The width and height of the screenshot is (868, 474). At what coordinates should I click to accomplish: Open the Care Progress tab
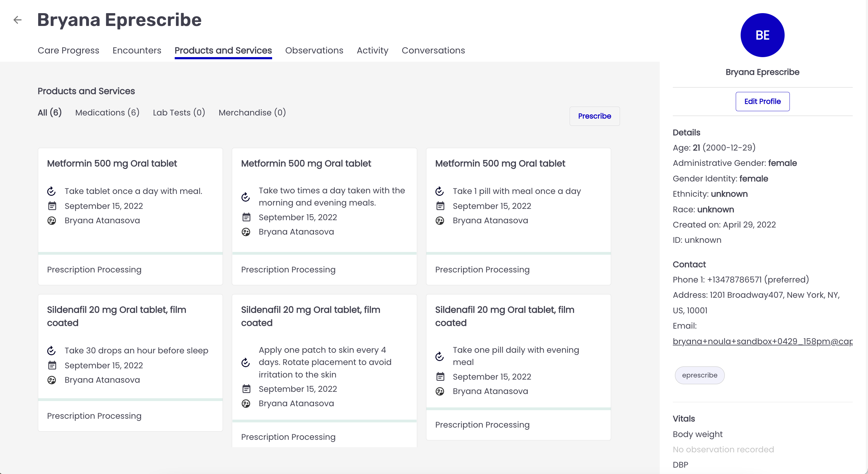coord(68,50)
